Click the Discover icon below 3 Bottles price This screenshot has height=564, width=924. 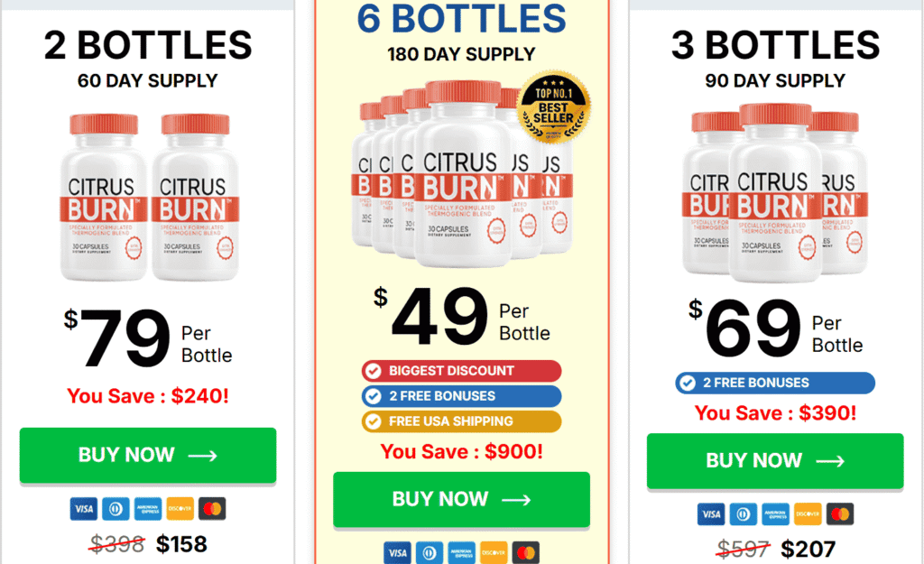click(806, 513)
